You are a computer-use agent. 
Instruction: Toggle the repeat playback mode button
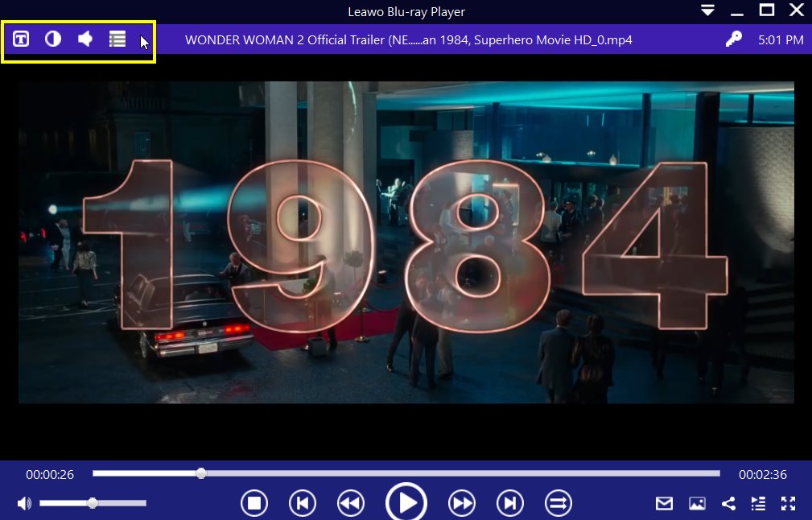[x=559, y=503]
